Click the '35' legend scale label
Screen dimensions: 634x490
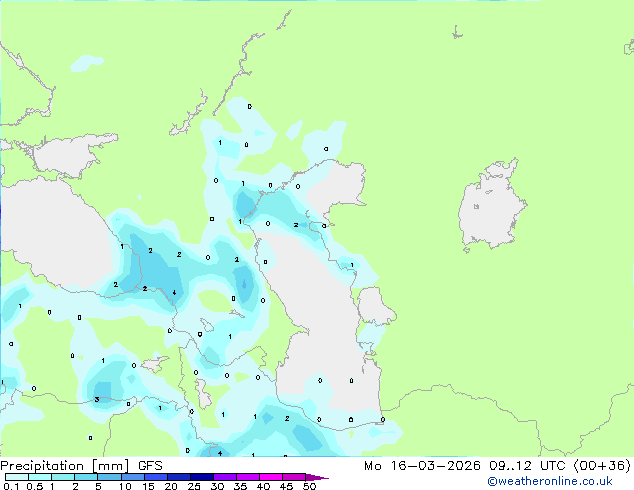coord(240,486)
